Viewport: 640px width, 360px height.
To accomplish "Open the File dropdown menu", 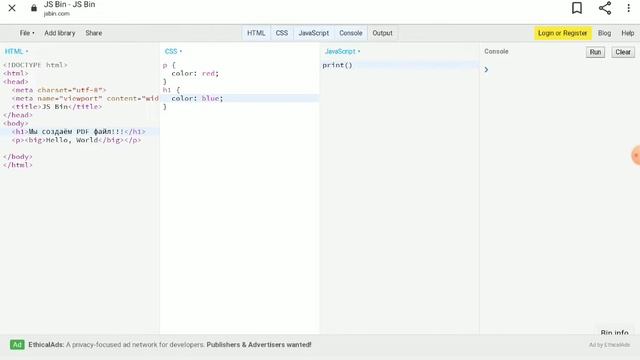I will [27, 33].
